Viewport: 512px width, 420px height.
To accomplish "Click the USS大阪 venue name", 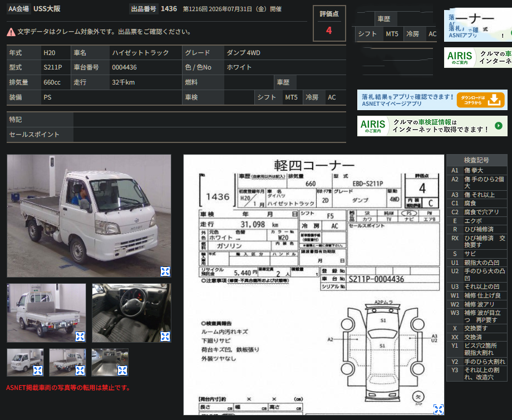I will (x=47, y=9).
